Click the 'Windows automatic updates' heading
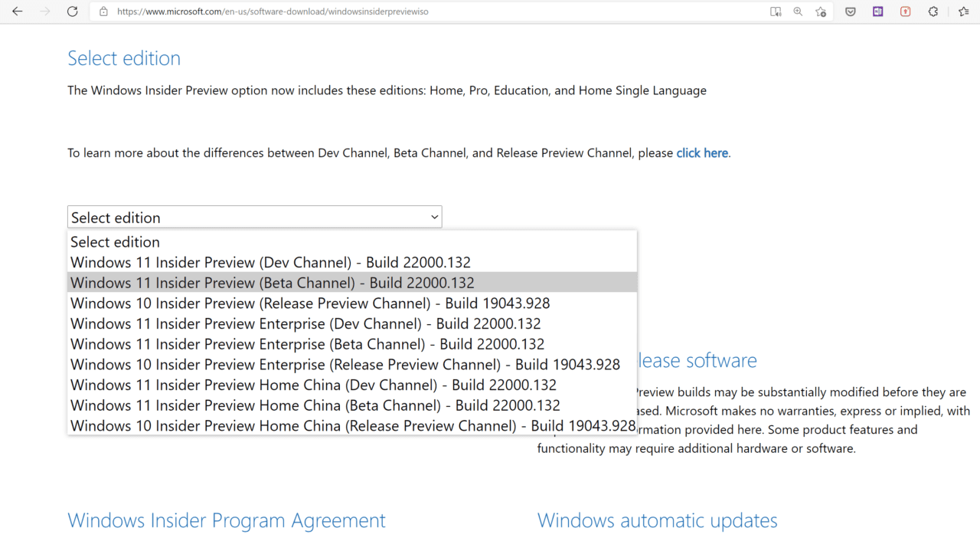The width and height of the screenshot is (980, 541). coord(658,520)
